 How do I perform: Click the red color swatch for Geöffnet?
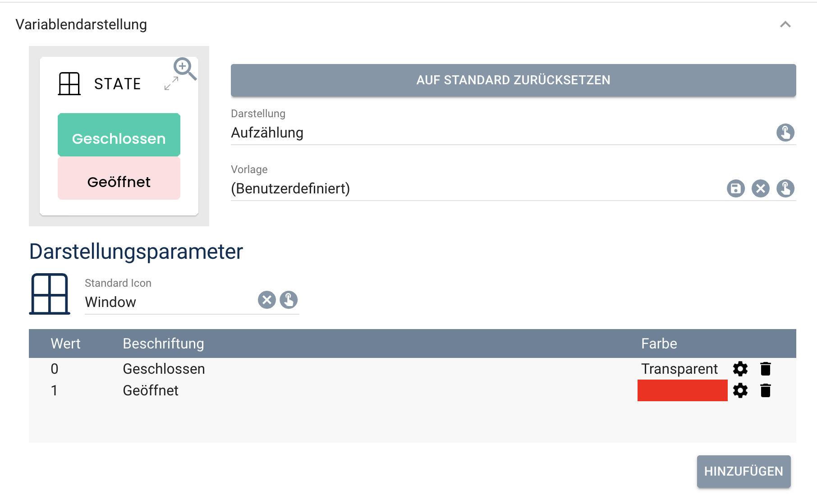click(682, 390)
